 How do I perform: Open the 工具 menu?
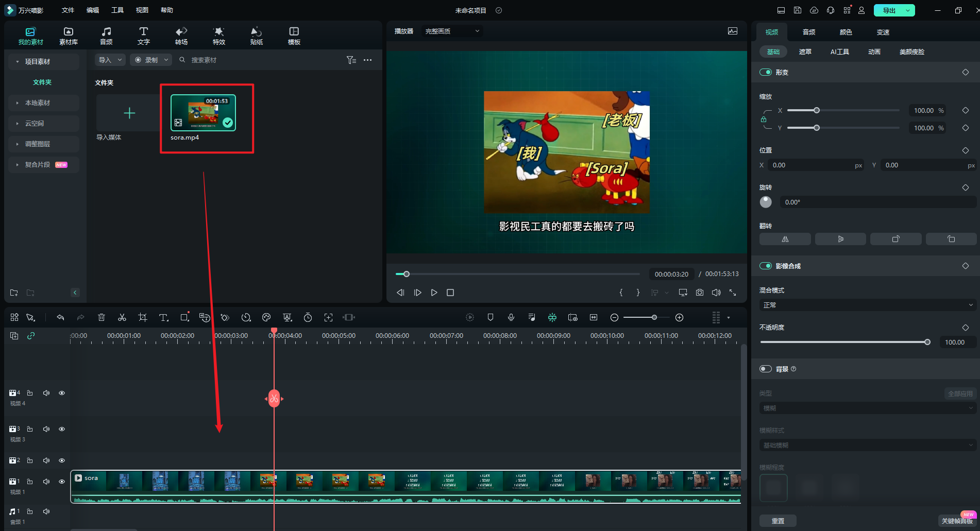[x=117, y=10]
